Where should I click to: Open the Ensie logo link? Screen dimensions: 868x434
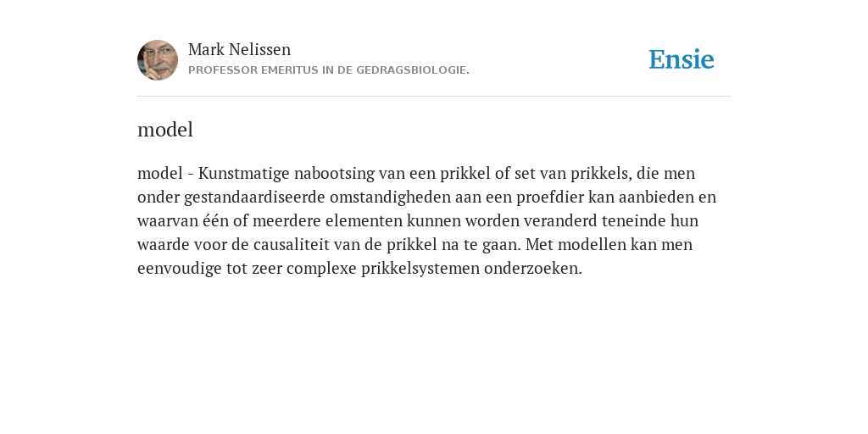682,59
